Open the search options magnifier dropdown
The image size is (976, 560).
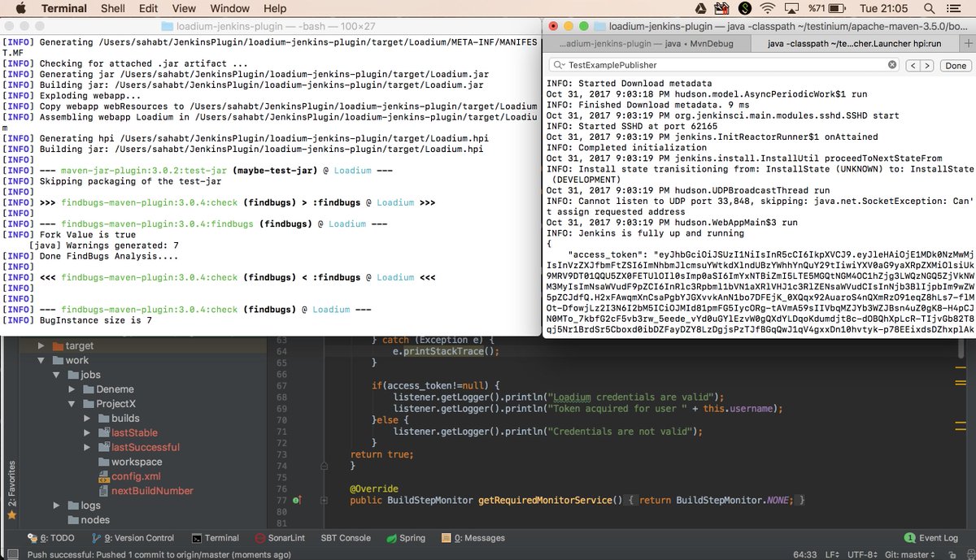[559, 65]
